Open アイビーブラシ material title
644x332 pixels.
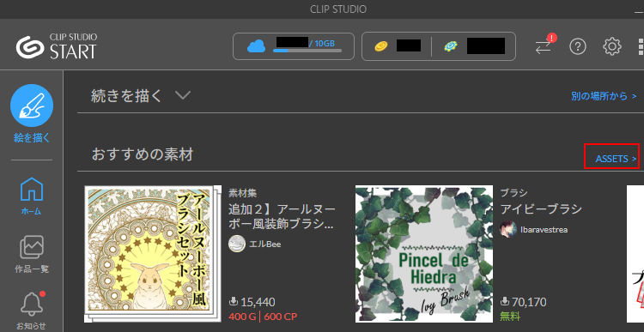(x=541, y=208)
